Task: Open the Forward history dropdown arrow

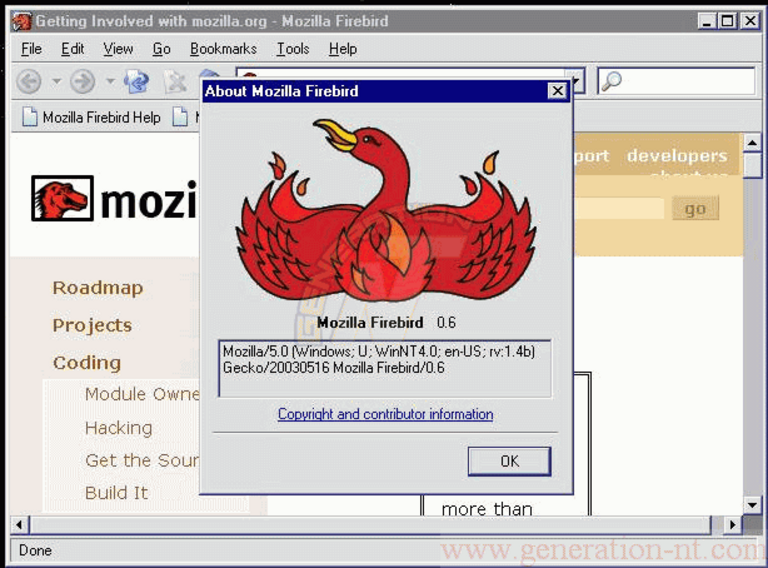Action: click(x=111, y=81)
